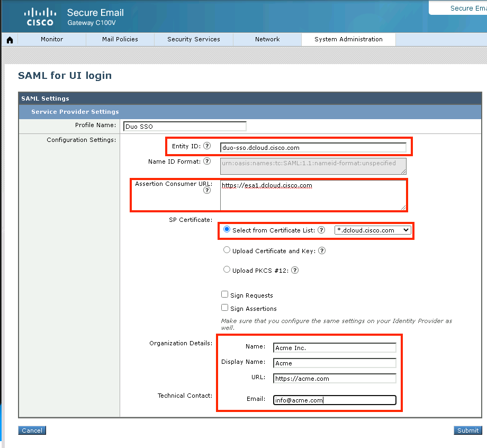Choose Upload Certificate and Key option
This screenshot has height=448, width=487.
(x=227, y=250)
